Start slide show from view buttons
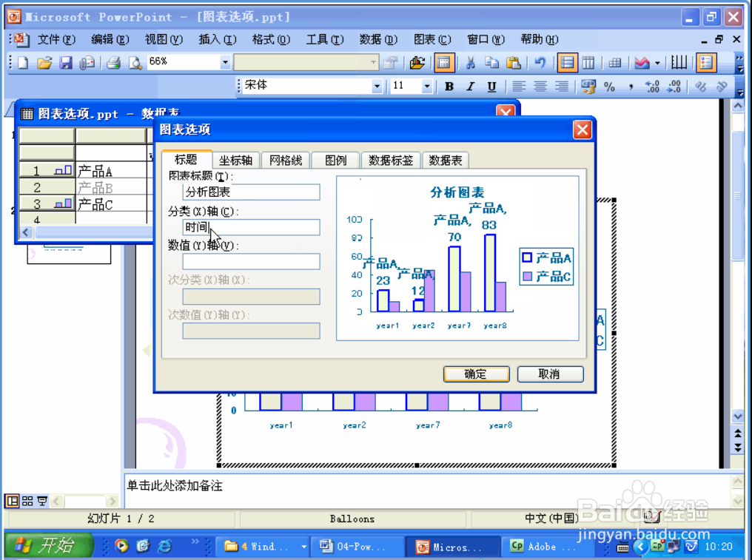 42,501
